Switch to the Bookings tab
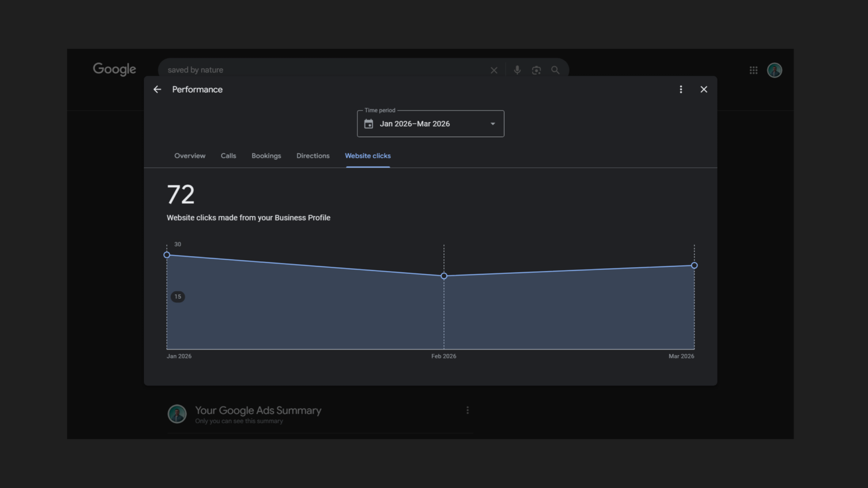 click(x=266, y=156)
